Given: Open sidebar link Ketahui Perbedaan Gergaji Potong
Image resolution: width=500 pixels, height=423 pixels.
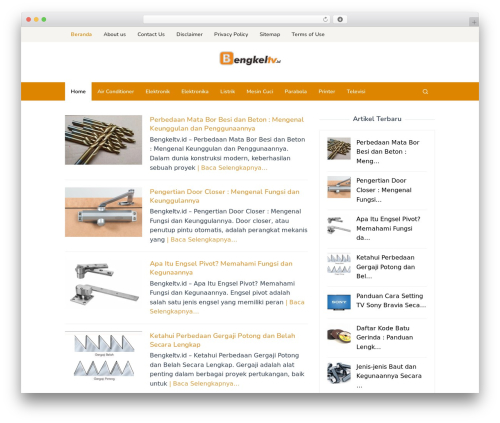Looking at the screenshot, I should pos(385,267).
